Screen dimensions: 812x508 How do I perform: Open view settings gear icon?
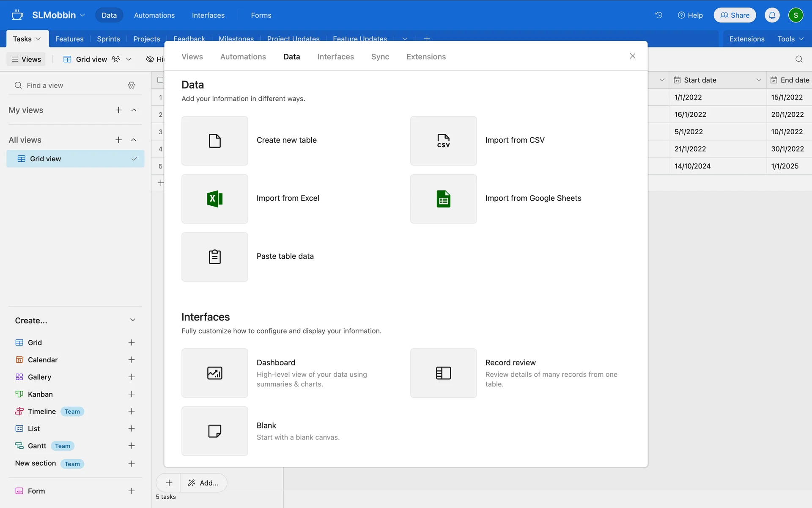click(x=132, y=86)
